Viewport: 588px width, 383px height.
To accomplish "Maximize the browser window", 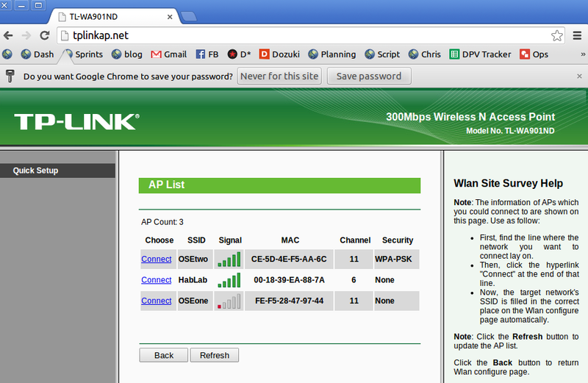I will click(x=38, y=5).
